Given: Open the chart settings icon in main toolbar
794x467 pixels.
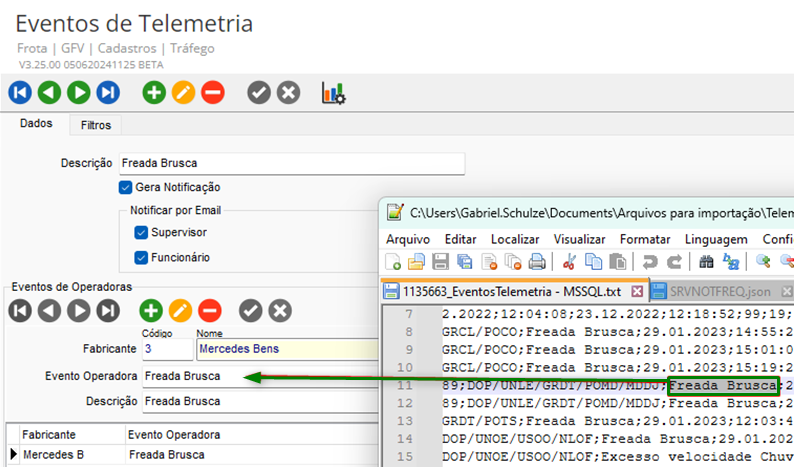Looking at the screenshot, I should (x=334, y=93).
